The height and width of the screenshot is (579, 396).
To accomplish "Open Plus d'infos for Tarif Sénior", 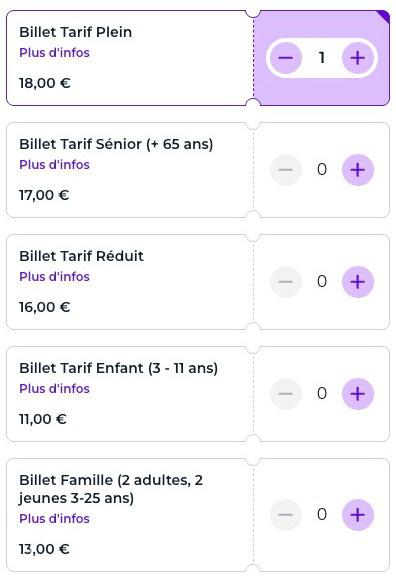I will click(54, 165).
